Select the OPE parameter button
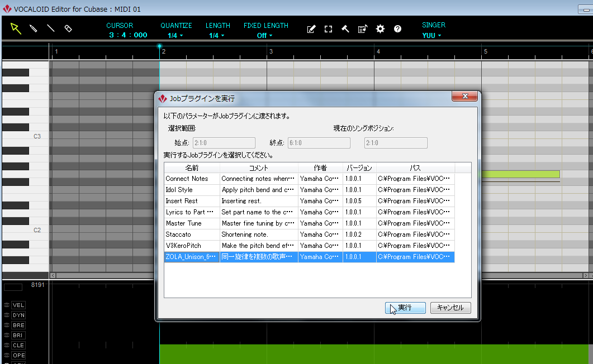Viewport: 593px width, 364px height. [x=18, y=355]
